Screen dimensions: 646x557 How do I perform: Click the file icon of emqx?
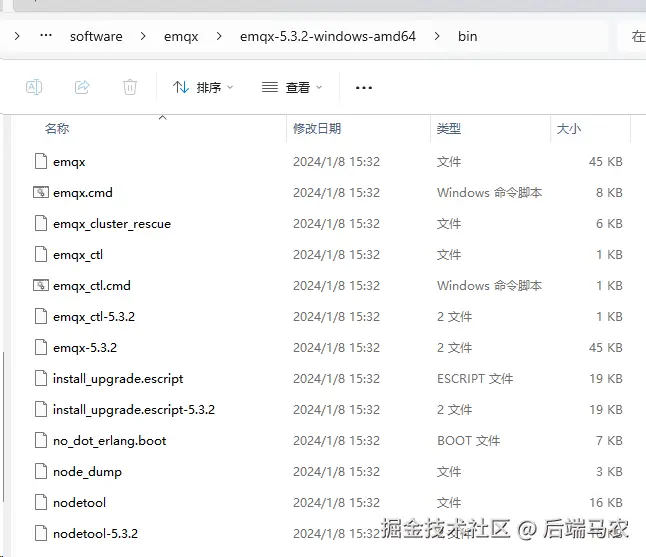[41, 161]
